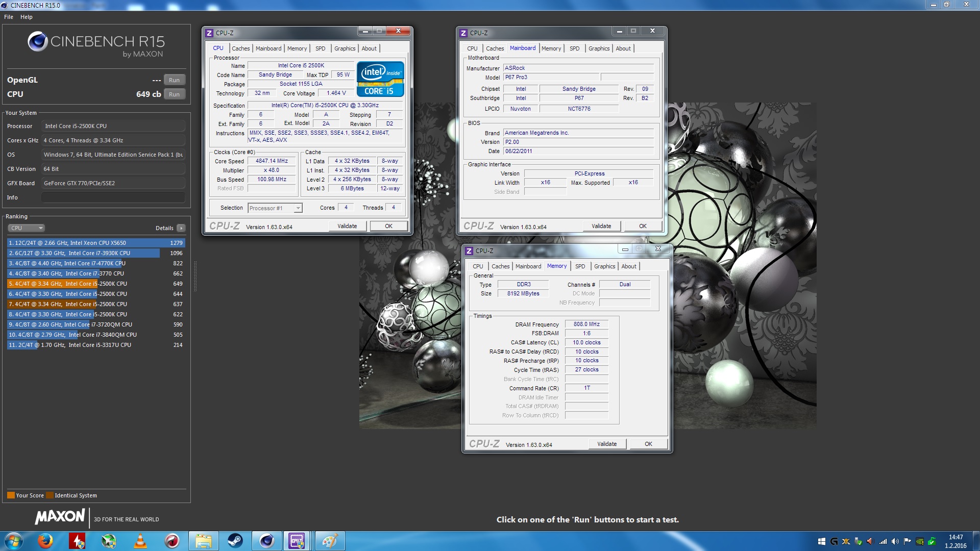980x551 pixels.
Task: Switch to Caches tab in CPU-Z CPU window
Action: 241,48
